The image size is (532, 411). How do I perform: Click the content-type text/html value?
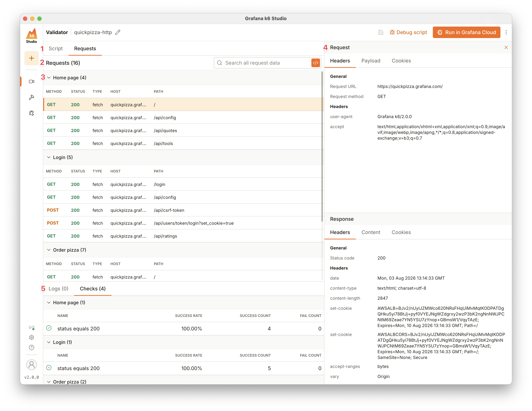401,288
